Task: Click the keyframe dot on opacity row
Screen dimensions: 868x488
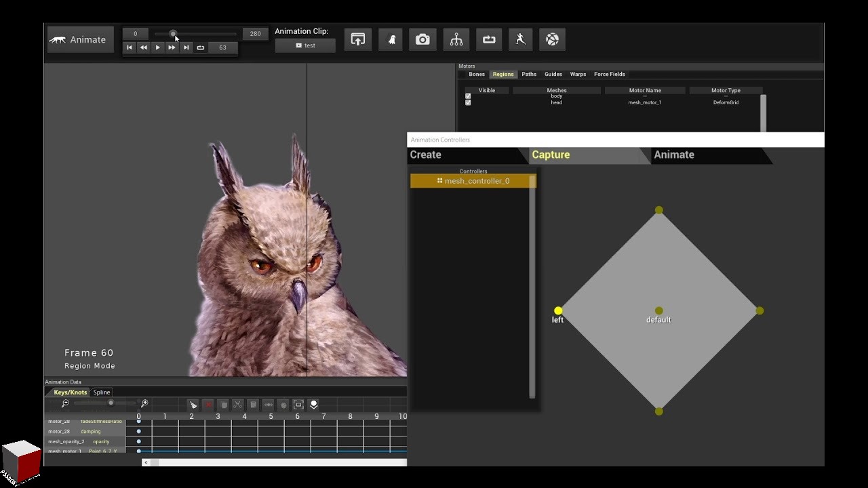Action: coord(139,441)
